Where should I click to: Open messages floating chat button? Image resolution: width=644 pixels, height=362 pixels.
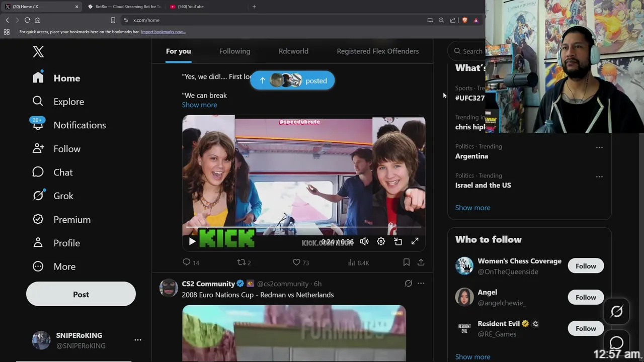(616, 343)
